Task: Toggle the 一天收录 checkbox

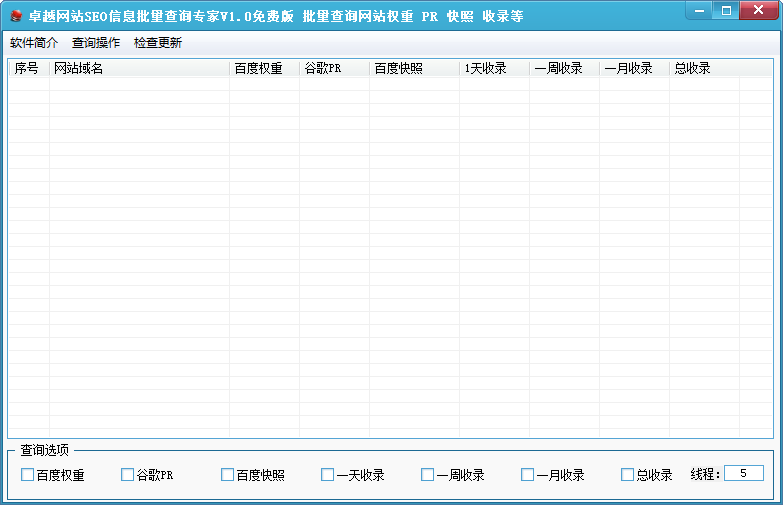Action: coord(327,475)
